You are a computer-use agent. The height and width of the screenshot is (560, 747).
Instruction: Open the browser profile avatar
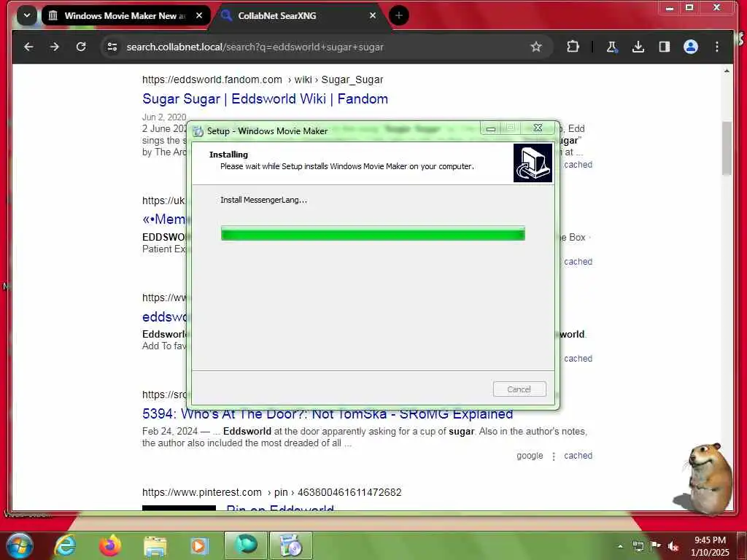(x=691, y=47)
